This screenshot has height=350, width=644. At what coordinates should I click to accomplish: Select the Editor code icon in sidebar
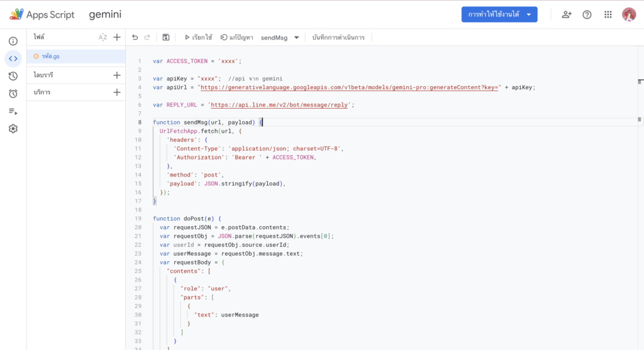click(13, 58)
